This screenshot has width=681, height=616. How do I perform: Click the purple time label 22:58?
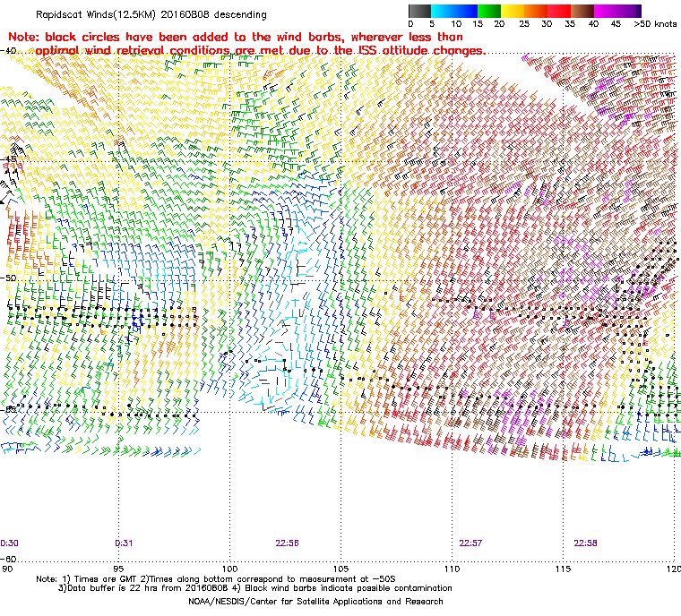pyautogui.click(x=585, y=543)
